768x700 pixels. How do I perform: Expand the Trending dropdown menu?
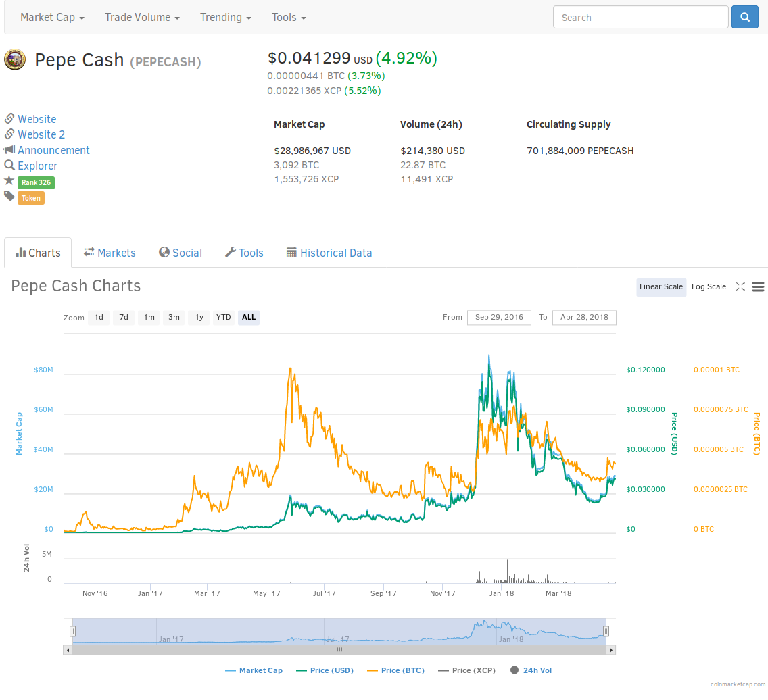point(226,17)
